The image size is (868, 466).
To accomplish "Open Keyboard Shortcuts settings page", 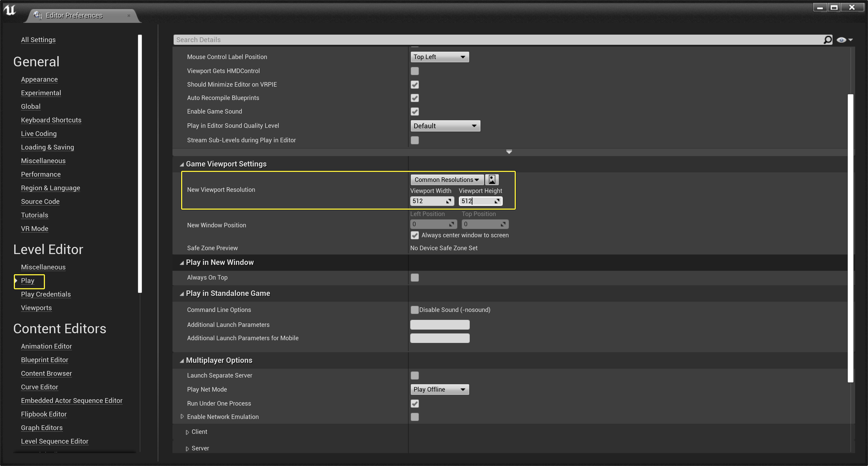I will point(51,120).
